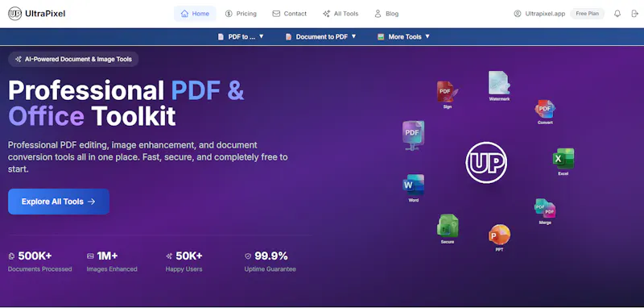
Task: Open the Contact page
Action: click(290, 14)
